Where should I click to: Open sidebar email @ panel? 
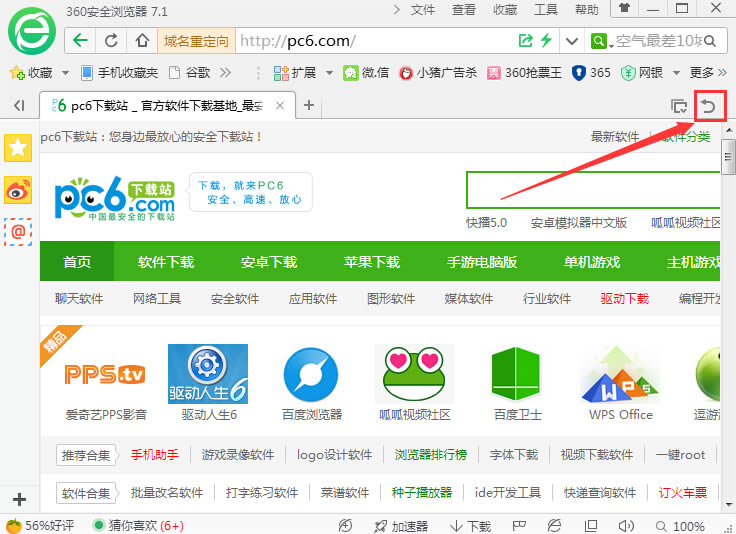[18, 232]
